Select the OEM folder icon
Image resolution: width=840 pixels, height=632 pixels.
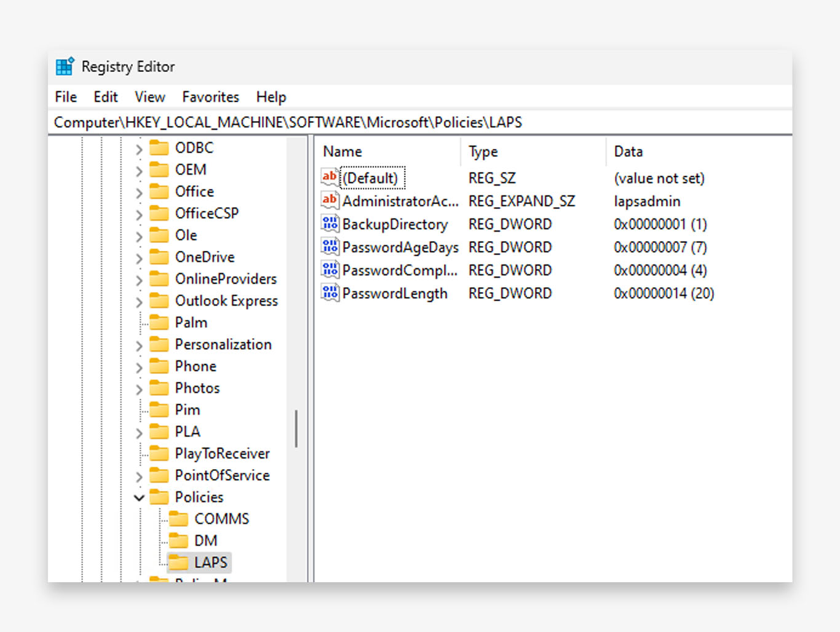159,169
